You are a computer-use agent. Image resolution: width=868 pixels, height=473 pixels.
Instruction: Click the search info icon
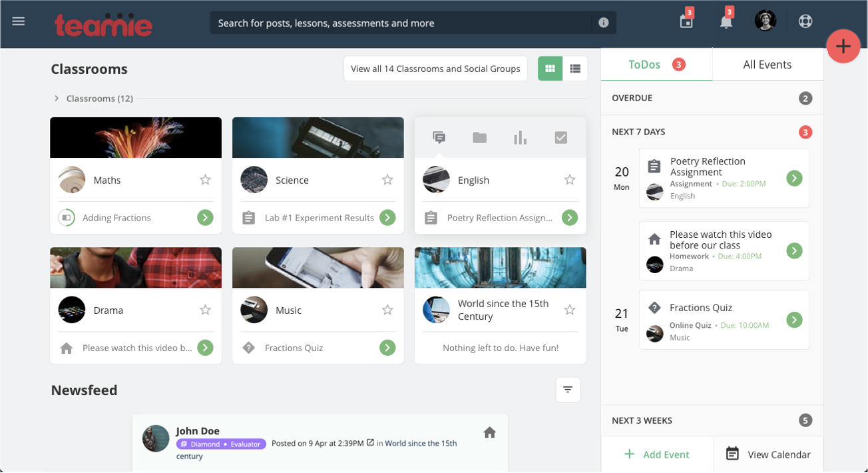point(604,23)
